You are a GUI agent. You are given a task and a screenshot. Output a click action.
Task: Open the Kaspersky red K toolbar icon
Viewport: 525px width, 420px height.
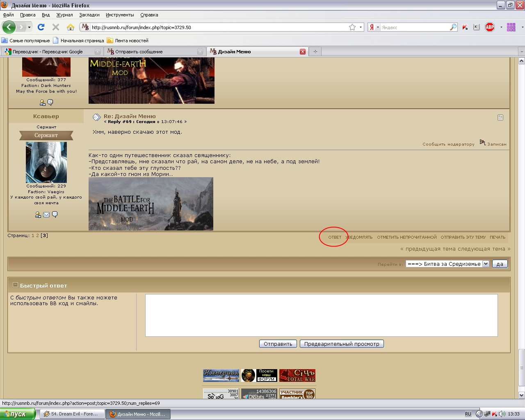[x=465, y=27]
